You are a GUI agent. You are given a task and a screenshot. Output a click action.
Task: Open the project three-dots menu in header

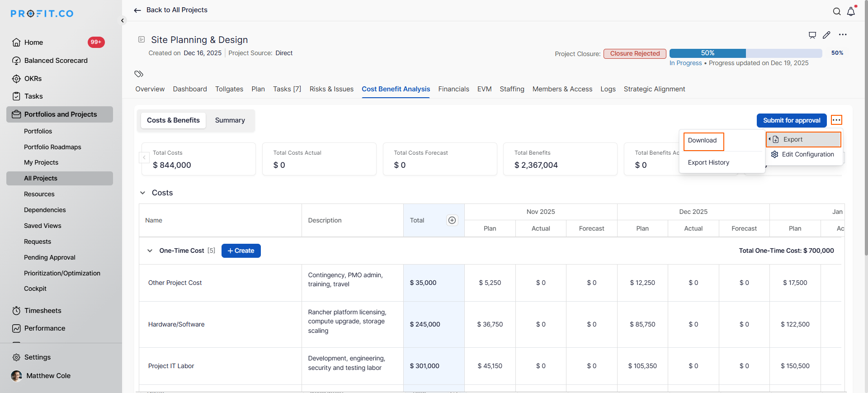[x=843, y=35]
